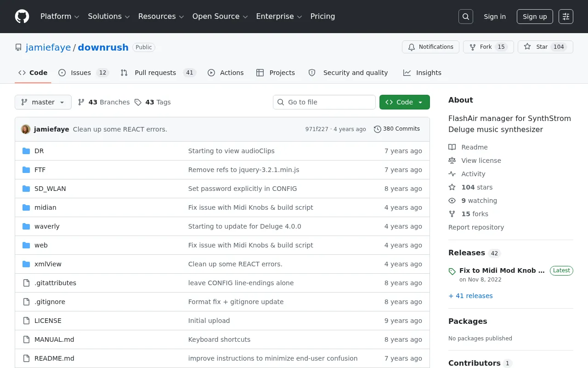Screen dimensions: 588x368
Task: Click the pulse icon beside Activity
Action: tap(452, 174)
